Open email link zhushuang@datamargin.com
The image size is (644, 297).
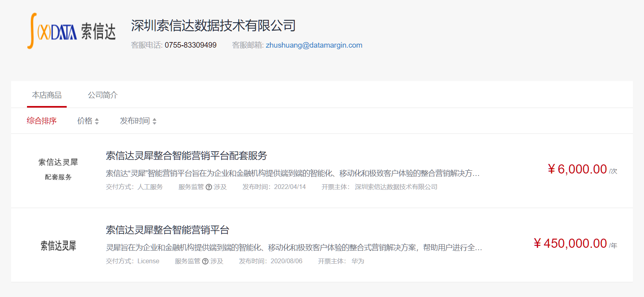pyautogui.click(x=314, y=45)
